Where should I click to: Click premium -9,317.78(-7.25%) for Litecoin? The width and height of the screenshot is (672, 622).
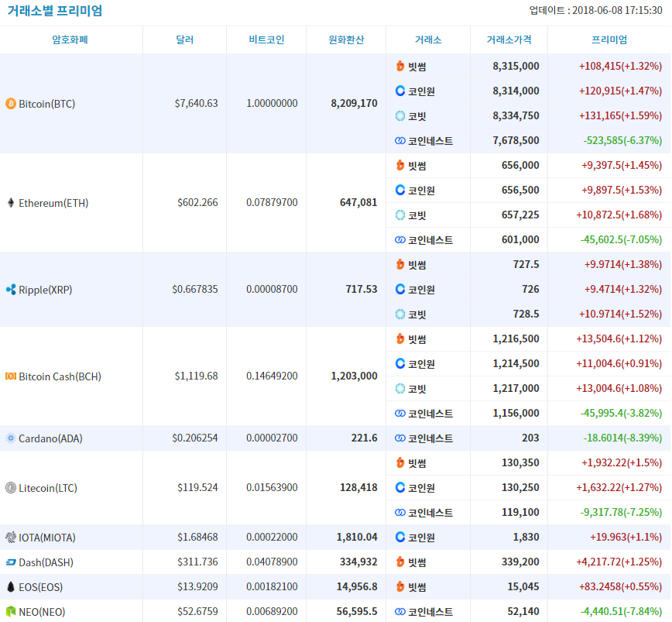[621, 512]
